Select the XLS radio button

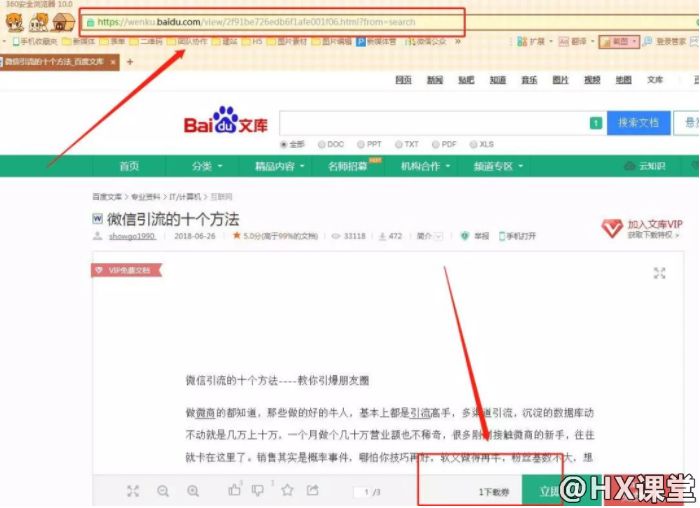(473, 144)
